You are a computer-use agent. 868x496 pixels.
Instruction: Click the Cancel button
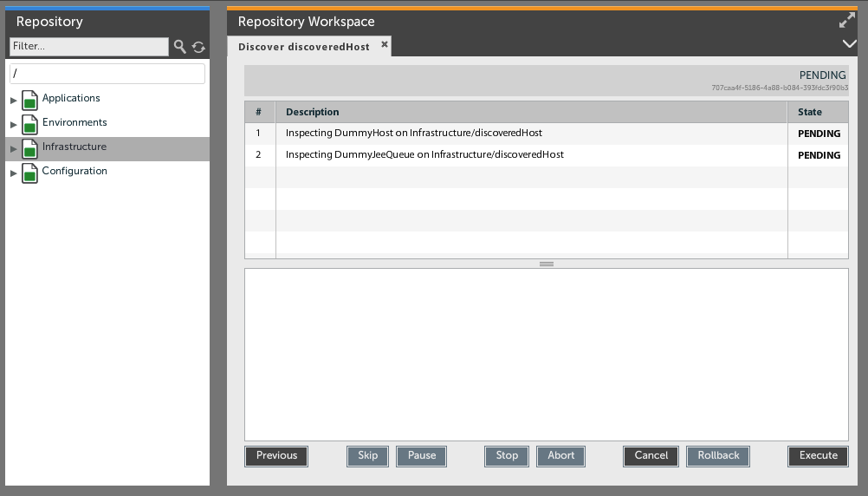pos(651,456)
